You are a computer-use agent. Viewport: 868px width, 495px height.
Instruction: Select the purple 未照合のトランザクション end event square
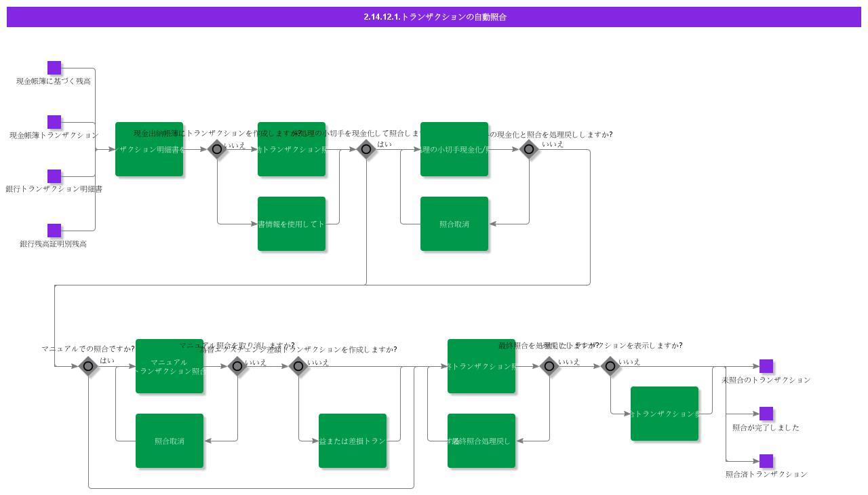pyautogui.click(x=766, y=366)
